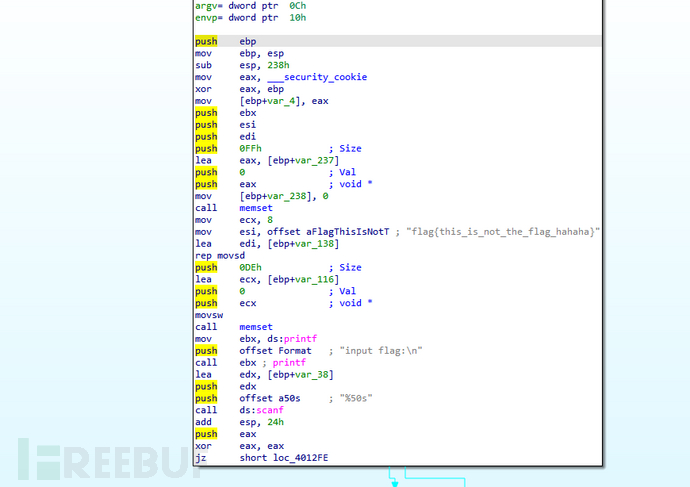This screenshot has height=487, width=690.
Task: Select the var_237 stack variable
Action: tap(315, 160)
